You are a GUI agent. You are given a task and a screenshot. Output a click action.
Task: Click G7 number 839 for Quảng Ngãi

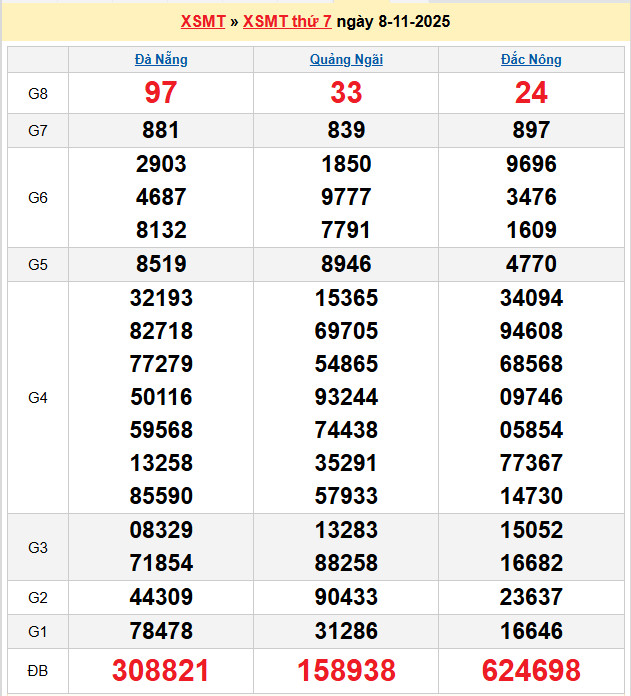pos(346,130)
